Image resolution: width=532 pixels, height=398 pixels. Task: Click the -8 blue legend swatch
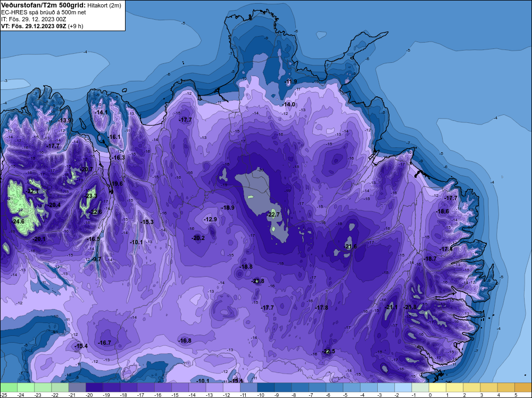[x=300, y=387]
